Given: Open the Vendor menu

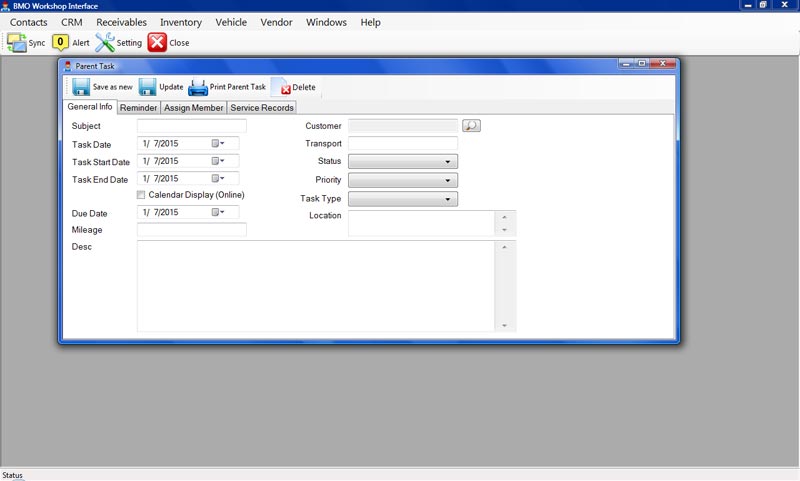Looking at the screenshot, I should [276, 22].
